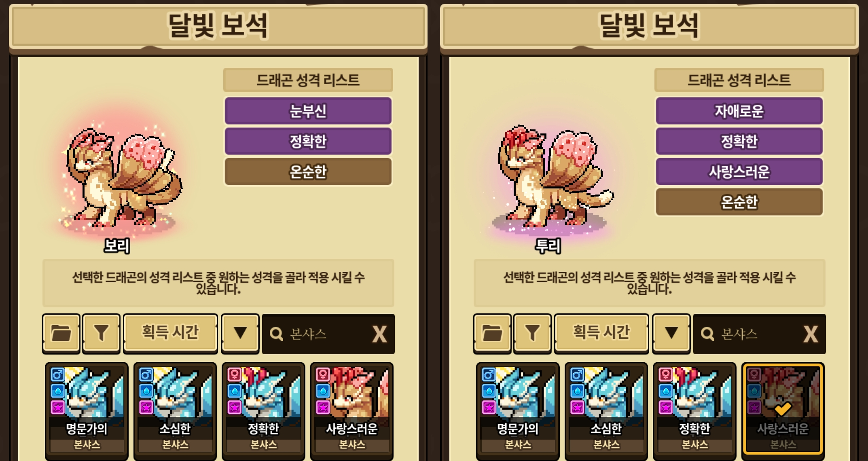Open the 획득 시간 sort option in the left panel
This screenshot has width=868, height=461.
pyautogui.click(x=170, y=333)
